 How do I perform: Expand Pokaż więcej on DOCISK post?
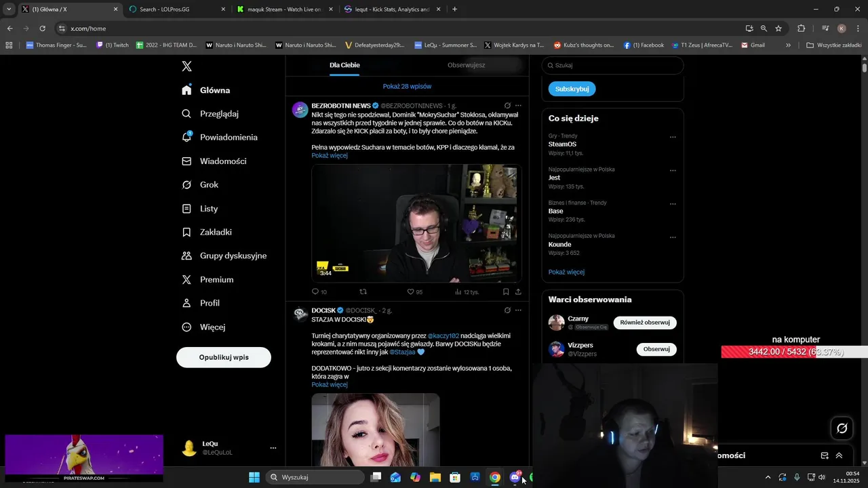330,385
